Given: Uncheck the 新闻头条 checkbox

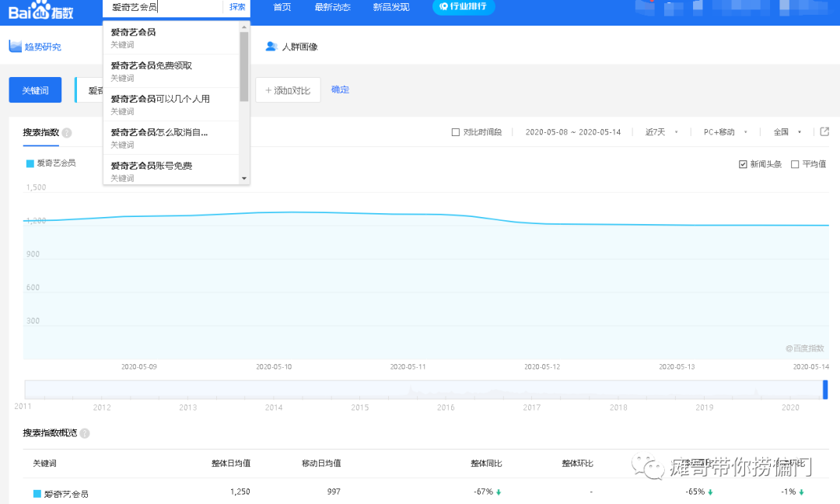Looking at the screenshot, I should 743,164.
